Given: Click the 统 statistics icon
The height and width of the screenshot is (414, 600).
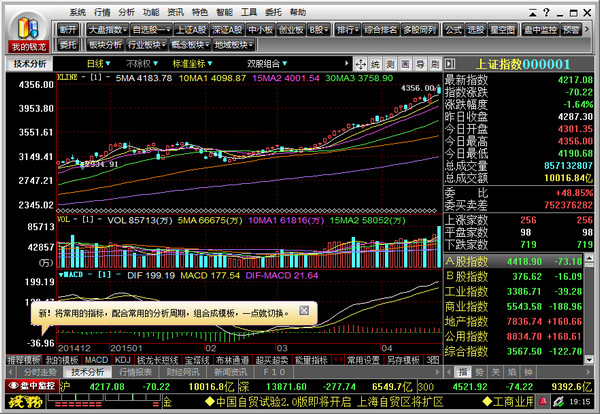Looking at the screenshot, I should click(375, 64).
